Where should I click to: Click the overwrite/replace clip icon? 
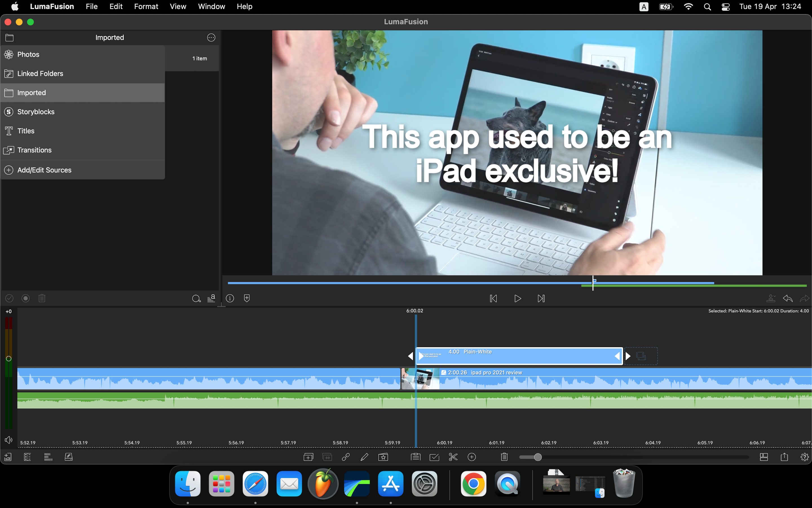pyautogui.click(x=327, y=457)
